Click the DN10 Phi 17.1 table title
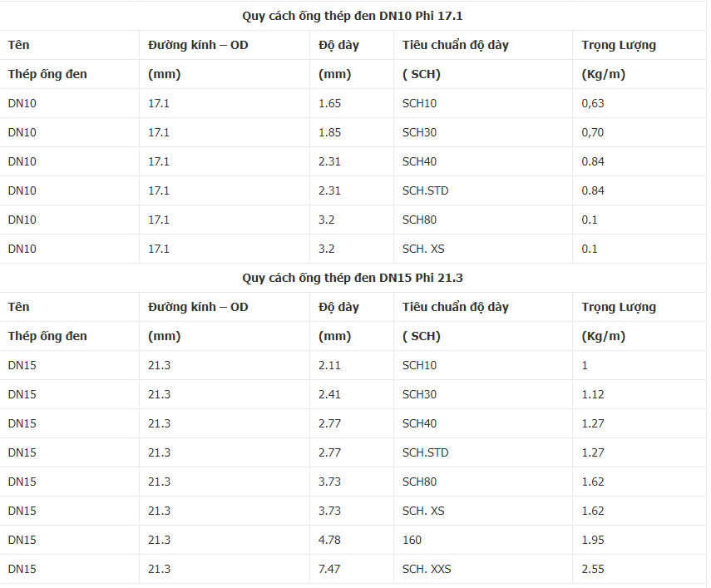Viewport: 711px width, 588px height. coord(358,16)
